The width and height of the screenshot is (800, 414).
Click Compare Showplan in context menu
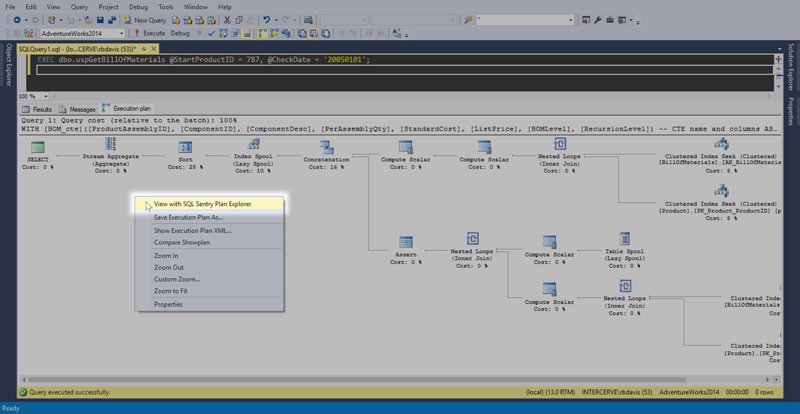[182, 242]
